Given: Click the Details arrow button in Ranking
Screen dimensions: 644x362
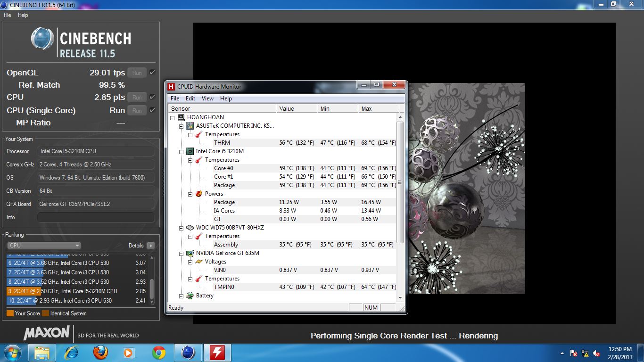Looking at the screenshot, I should 151,246.
